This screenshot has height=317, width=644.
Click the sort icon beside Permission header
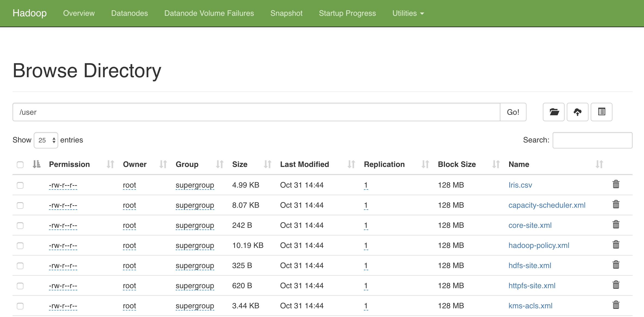110,164
